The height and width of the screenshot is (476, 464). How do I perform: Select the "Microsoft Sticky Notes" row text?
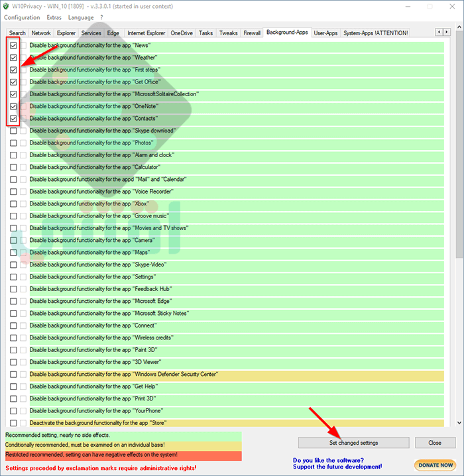tap(109, 314)
